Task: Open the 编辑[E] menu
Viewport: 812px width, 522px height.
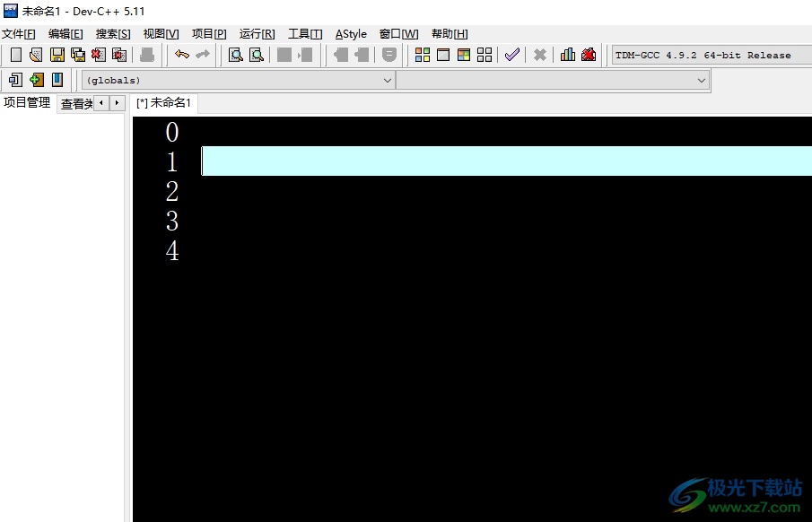Action: click(65, 34)
